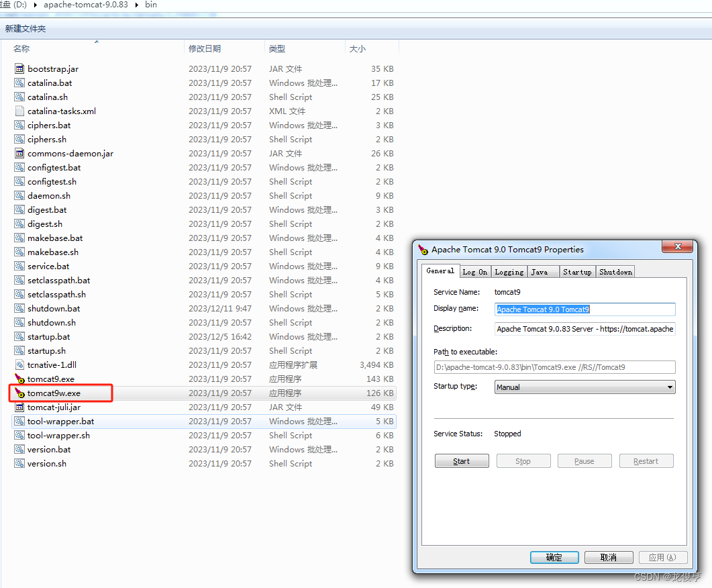Click the commons-daemon.jar file icon
This screenshot has height=588, width=712.
pos(19,154)
